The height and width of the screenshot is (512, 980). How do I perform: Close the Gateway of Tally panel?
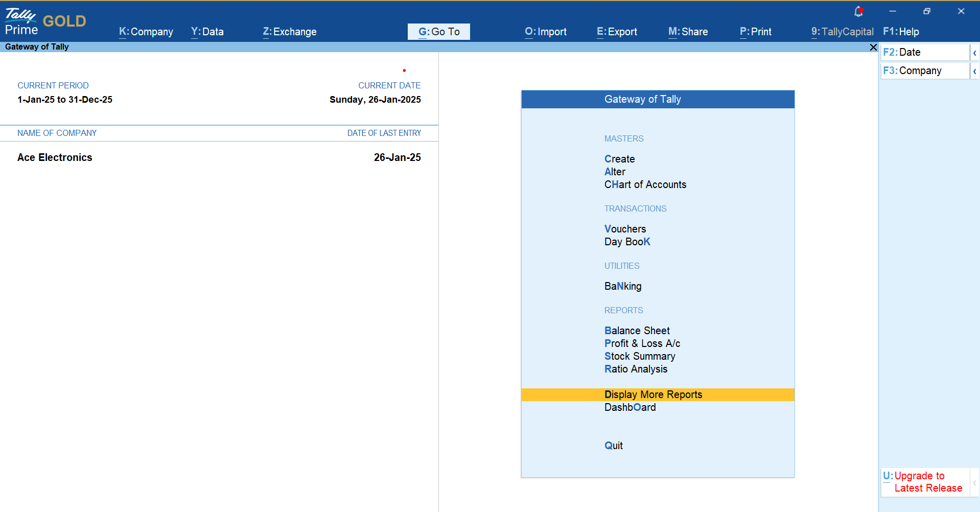(873, 47)
